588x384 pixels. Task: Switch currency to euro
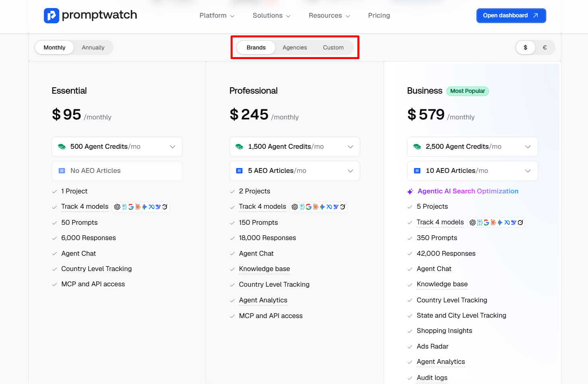(545, 47)
